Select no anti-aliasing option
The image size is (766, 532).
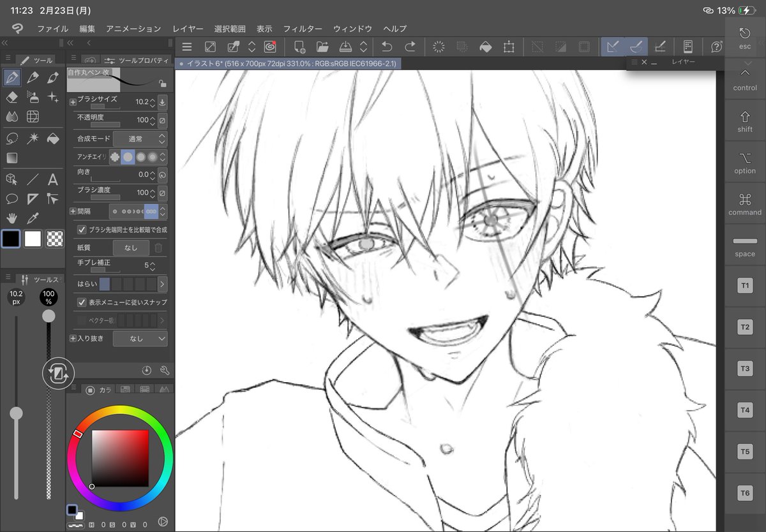115,156
